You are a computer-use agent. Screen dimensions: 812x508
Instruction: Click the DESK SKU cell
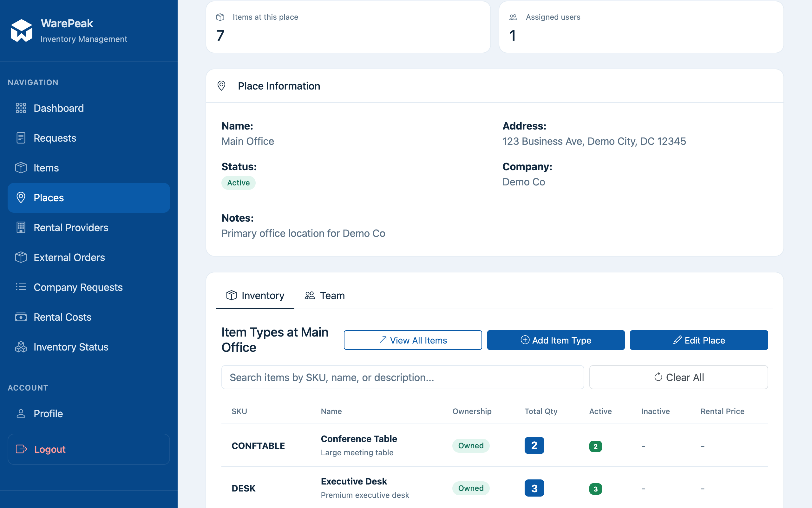click(244, 488)
